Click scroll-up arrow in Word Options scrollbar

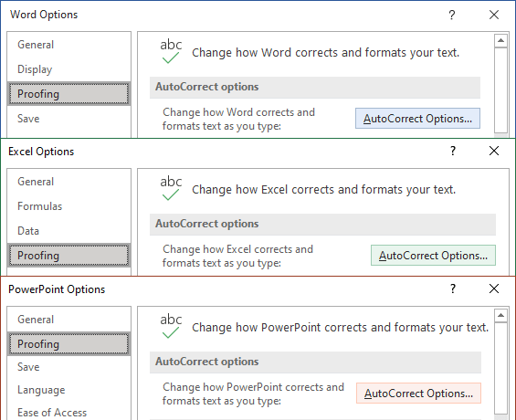pyautogui.click(x=500, y=41)
